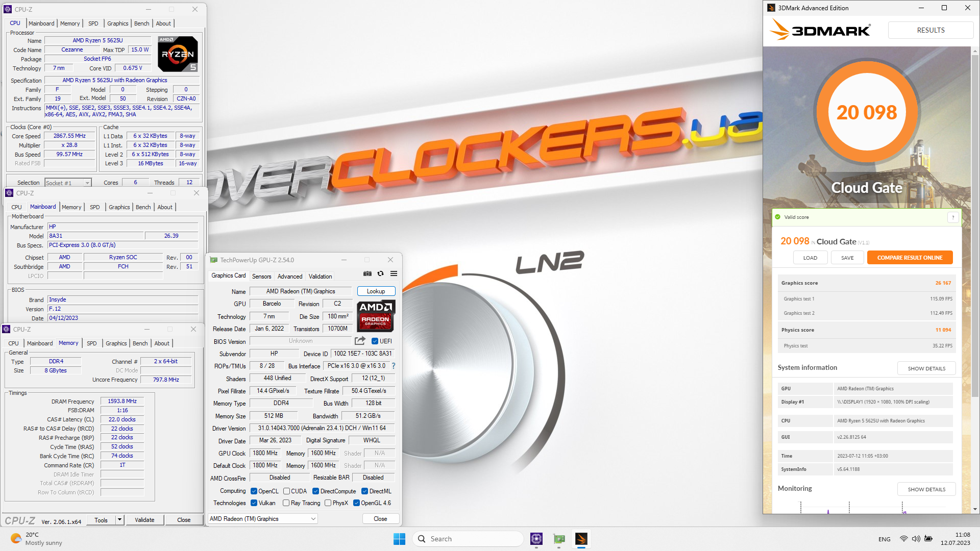Click the BIOS export share icon in GPU-Z
Image resolution: width=980 pixels, height=551 pixels.
click(360, 341)
